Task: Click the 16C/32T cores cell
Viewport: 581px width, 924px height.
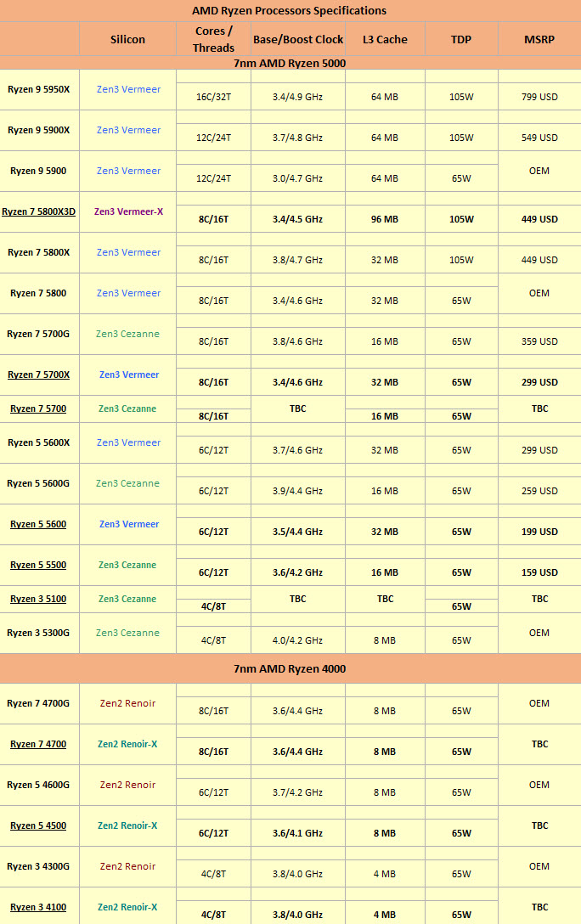Action: click(x=214, y=97)
